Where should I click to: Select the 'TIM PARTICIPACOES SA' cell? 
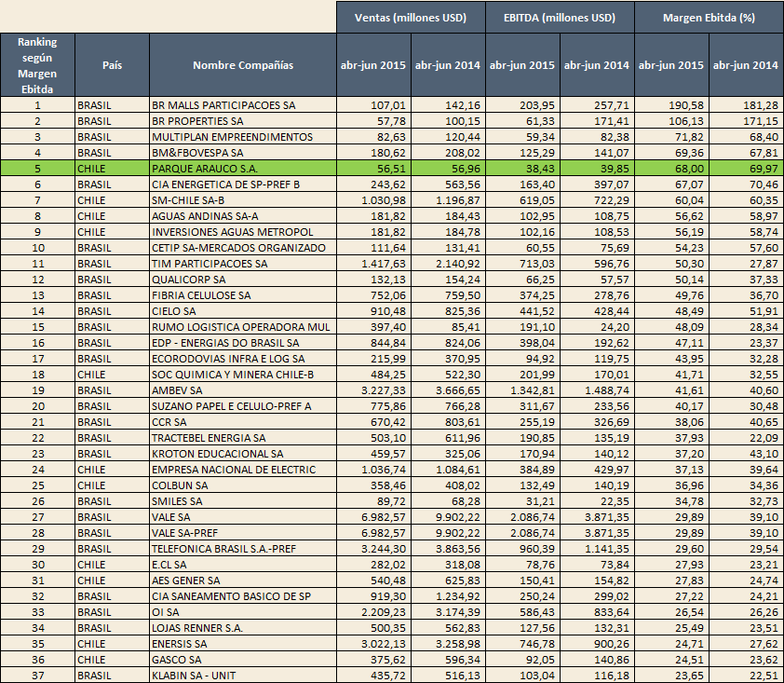[243, 264]
